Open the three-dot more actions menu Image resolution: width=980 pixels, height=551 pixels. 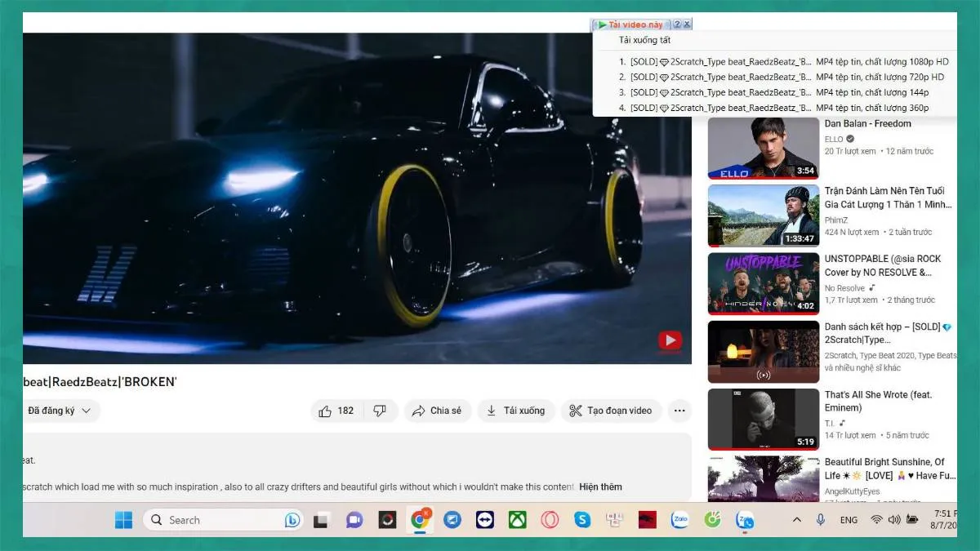[679, 411]
